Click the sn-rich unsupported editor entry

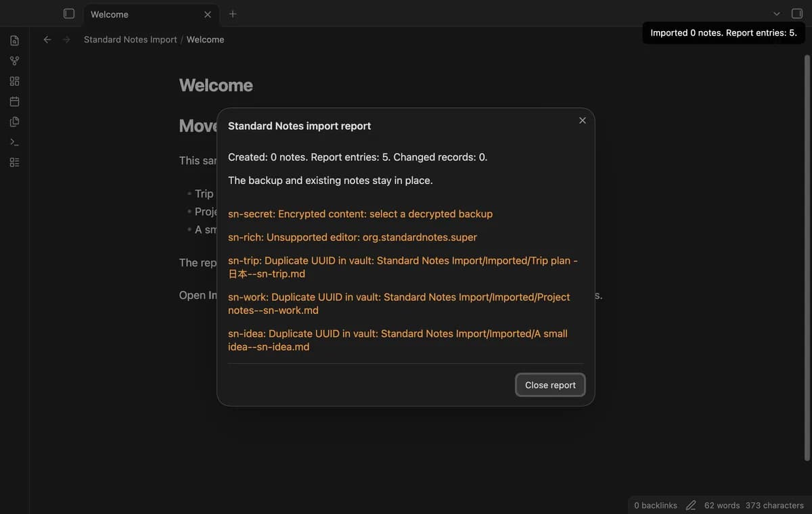pos(353,237)
